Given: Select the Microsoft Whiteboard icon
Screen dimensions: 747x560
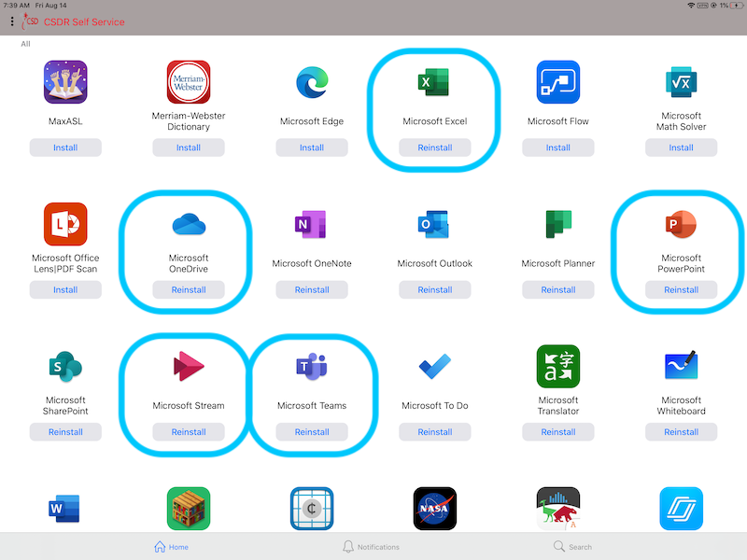Looking at the screenshot, I should [x=682, y=365].
